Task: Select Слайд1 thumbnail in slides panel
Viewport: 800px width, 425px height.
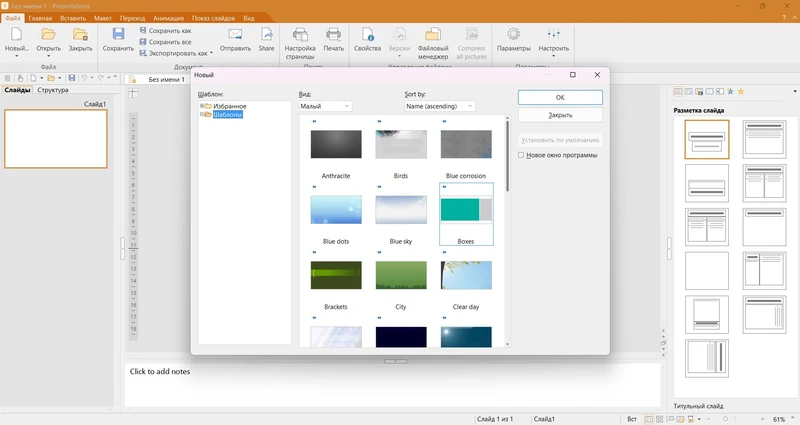Action: click(56, 139)
